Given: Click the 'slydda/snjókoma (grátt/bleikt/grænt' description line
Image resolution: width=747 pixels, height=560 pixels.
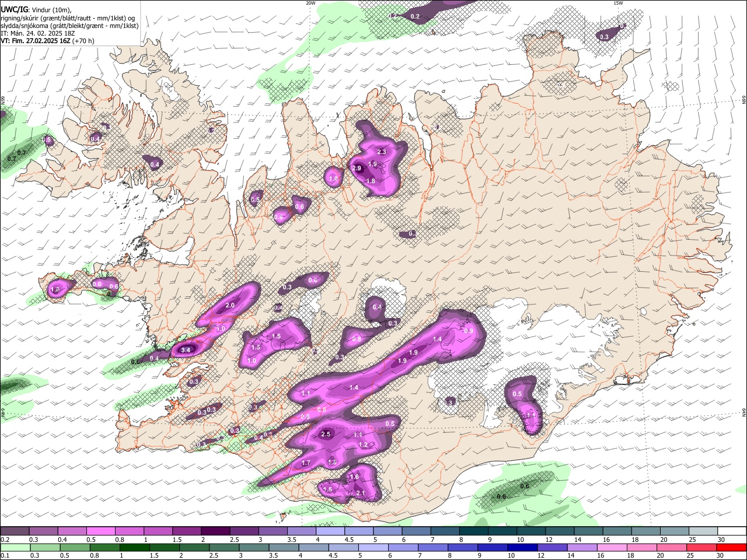Looking at the screenshot, I should click(x=69, y=26).
